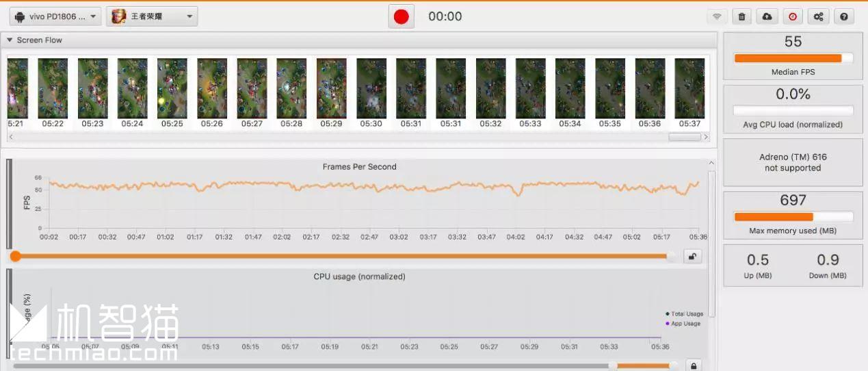Select the 05:25 screen flow thumbnail
This screenshot has height=371, width=868.
(x=172, y=88)
